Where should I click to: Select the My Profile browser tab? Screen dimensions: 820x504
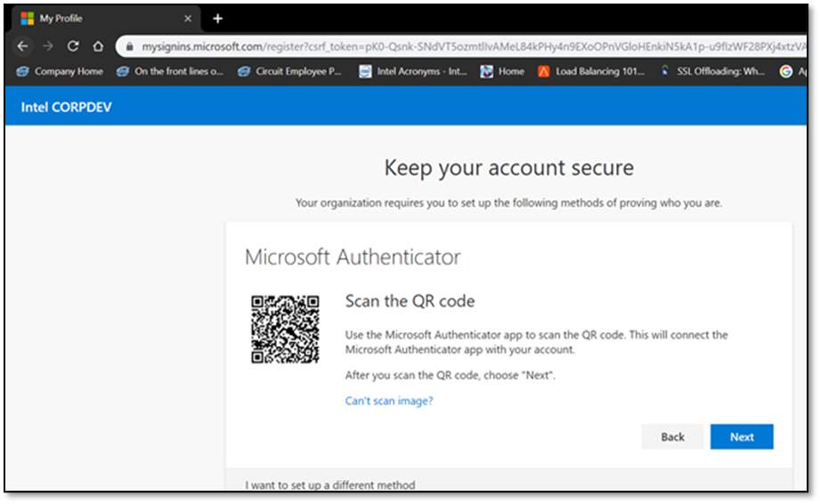coord(106,19)
